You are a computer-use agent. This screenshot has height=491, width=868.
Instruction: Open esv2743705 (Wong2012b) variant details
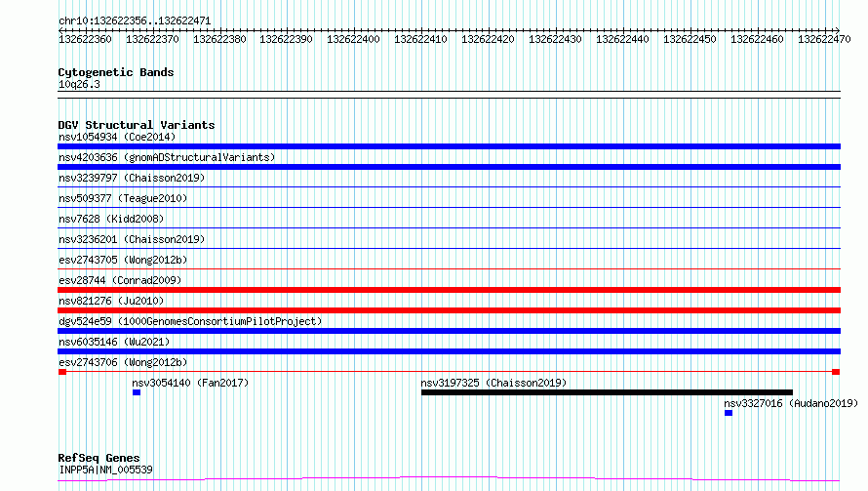click(x=123, y=260)
